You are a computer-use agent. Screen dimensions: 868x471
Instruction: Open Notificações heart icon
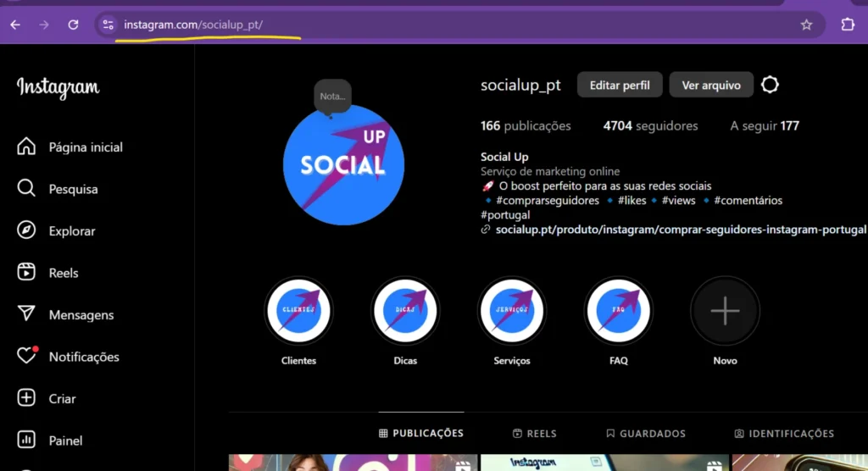26,356
